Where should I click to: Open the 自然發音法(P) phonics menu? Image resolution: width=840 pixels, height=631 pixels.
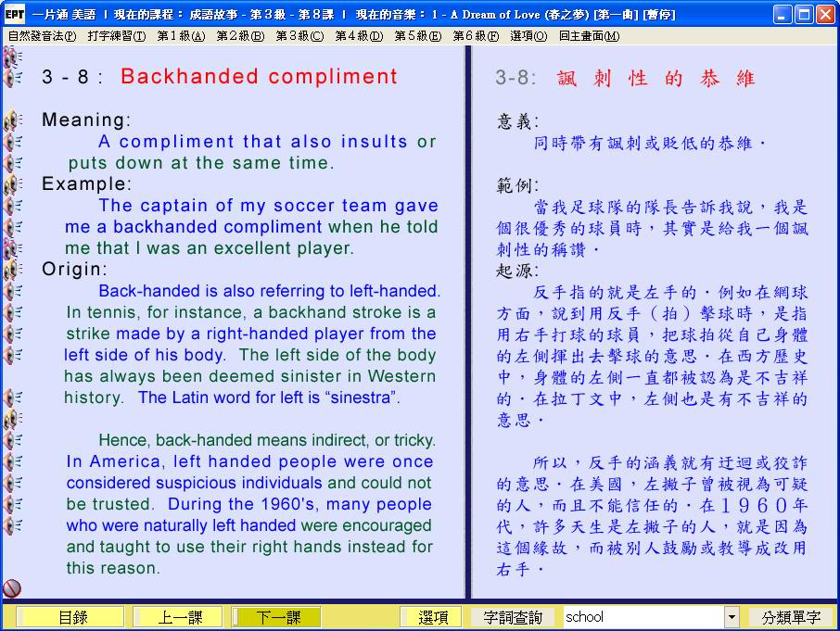[x=42, y=36]
